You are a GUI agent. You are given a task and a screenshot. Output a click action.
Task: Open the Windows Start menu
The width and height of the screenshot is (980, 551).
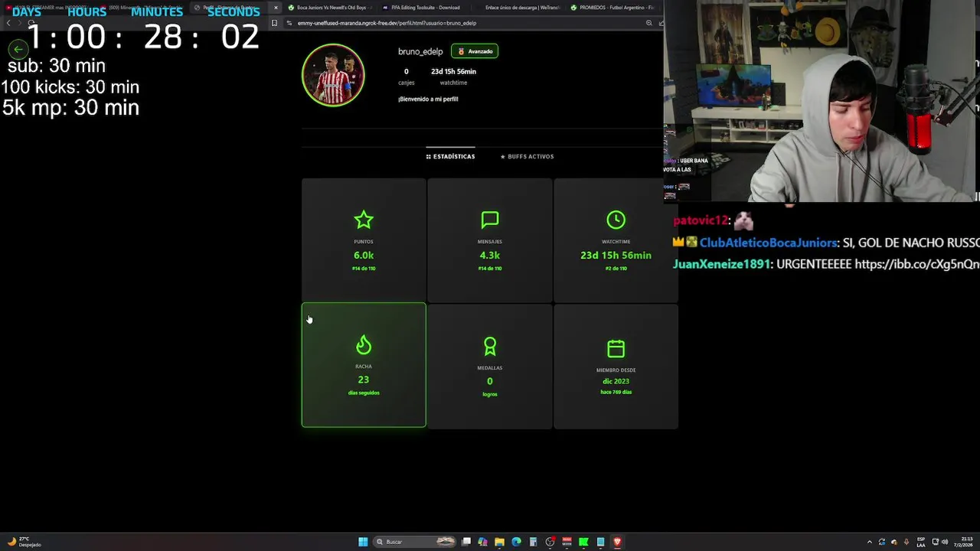click(363, 542)
